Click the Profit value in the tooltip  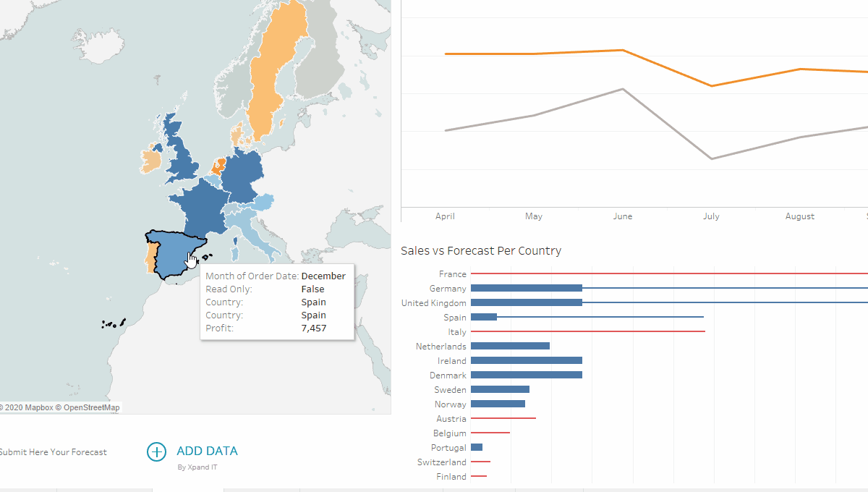pos(314,328)
